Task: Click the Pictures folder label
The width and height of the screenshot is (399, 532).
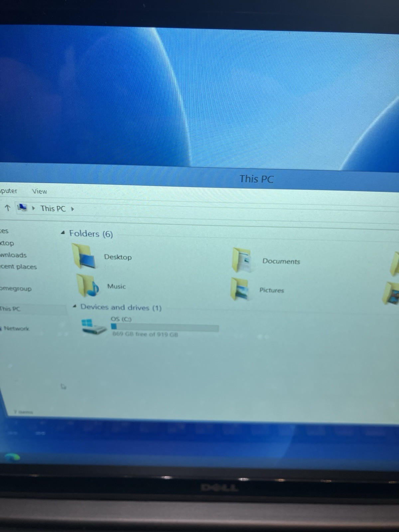Action: pos(272,290)
